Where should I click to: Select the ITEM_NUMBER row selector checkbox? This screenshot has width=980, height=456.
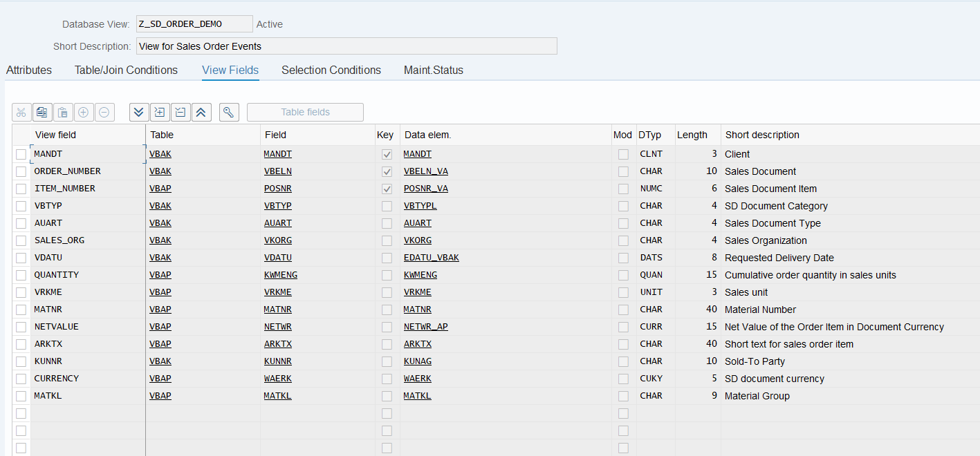[21, 189]
